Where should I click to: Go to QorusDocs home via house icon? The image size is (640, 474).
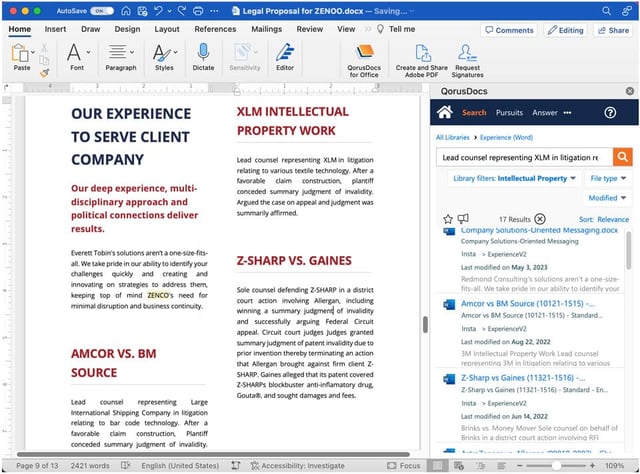click(444, 112)
